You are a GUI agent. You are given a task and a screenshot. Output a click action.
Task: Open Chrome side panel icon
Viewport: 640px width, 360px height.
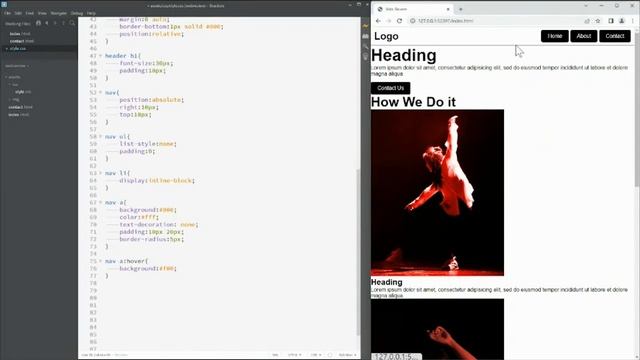coord(611,21)
